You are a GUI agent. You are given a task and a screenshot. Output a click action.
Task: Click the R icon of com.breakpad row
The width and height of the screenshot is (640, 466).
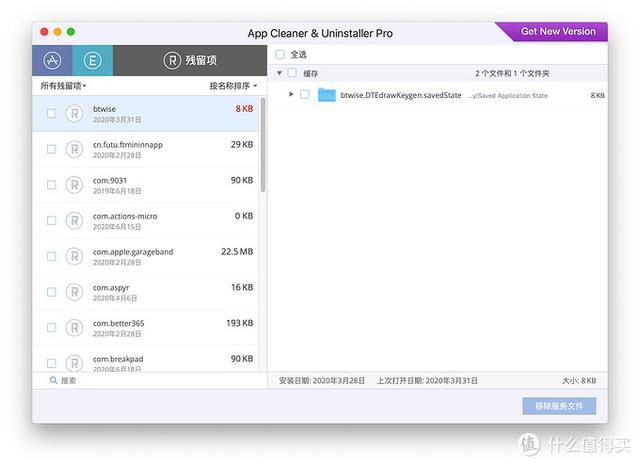[74, 363]
